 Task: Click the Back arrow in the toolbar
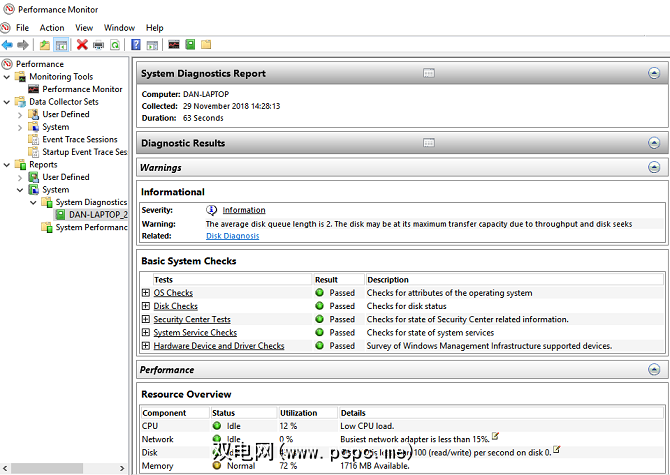pos(8,45)
